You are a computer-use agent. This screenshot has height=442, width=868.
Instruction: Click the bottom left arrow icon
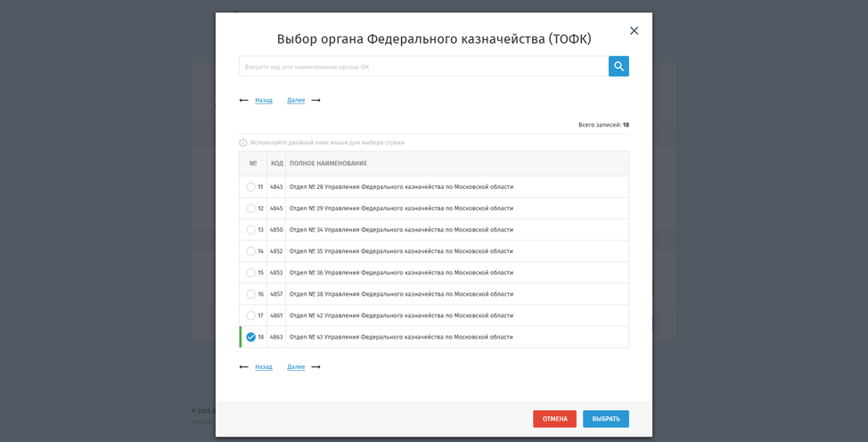pyautogui.click(x=244, y=367)
